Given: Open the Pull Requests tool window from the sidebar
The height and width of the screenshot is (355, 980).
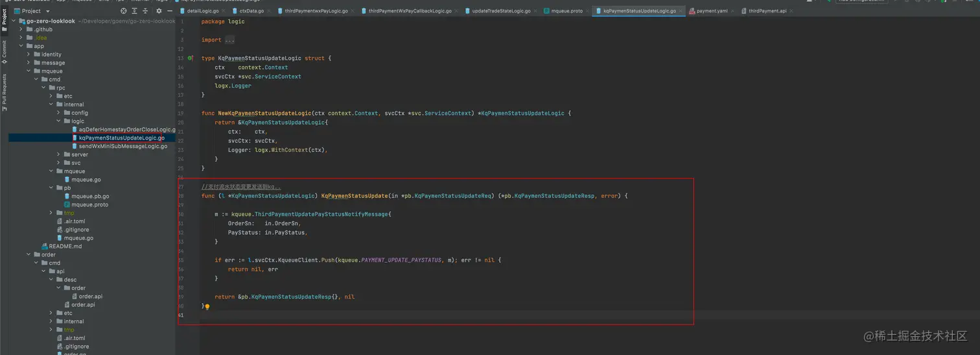Looking at the screenshot, I should click(5, 92).
